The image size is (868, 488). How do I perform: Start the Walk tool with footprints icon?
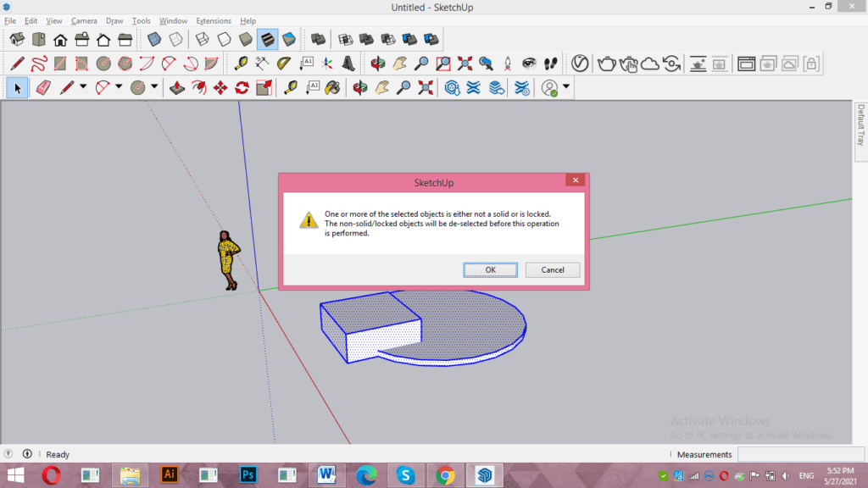pyautogui.click(x=551, y=63)
